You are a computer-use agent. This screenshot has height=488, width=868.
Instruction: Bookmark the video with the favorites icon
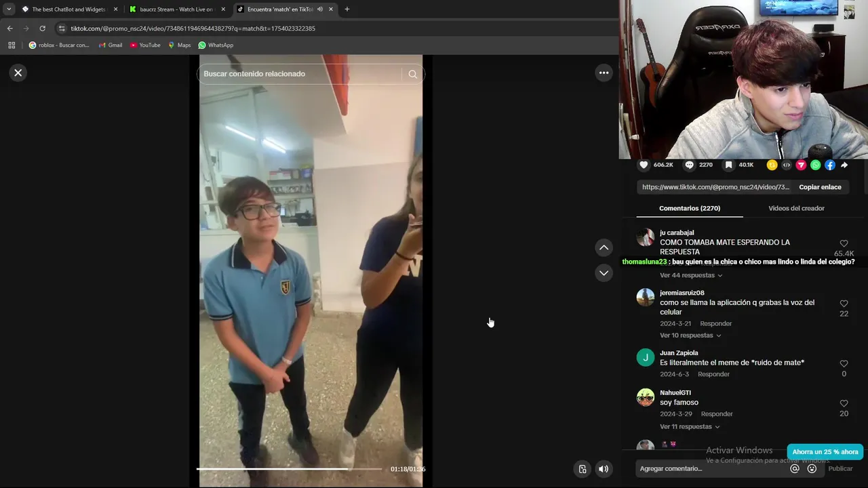[x=728, y=165]
